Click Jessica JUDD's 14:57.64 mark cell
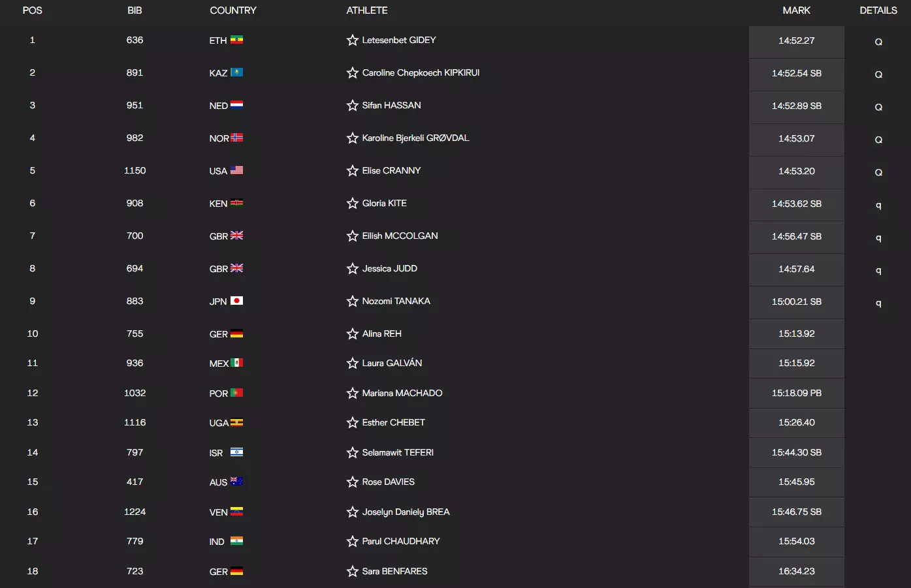Image resolution: width=911 pixels, height=588 pixels. (x=796, y=269)
